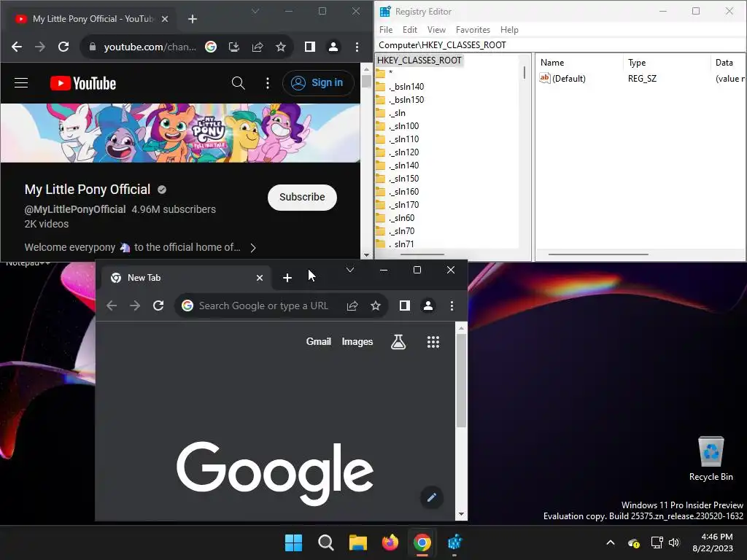
Task: Share page icon in New Tab window
Action: click(352, 306)
